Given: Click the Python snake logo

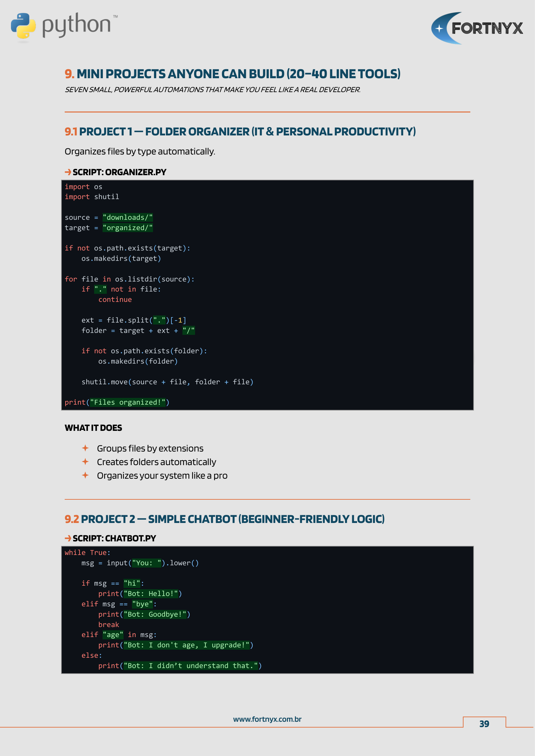Looking at the screenshot, I should pos(23,26).
